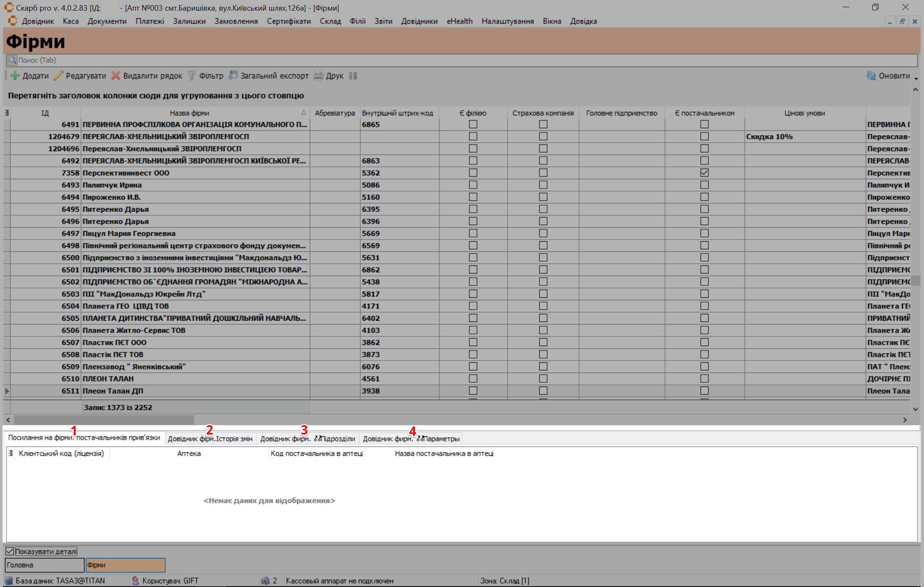Click the Друк printer icon
Viewport: 924px width, 587px height.
click(318, 76)
